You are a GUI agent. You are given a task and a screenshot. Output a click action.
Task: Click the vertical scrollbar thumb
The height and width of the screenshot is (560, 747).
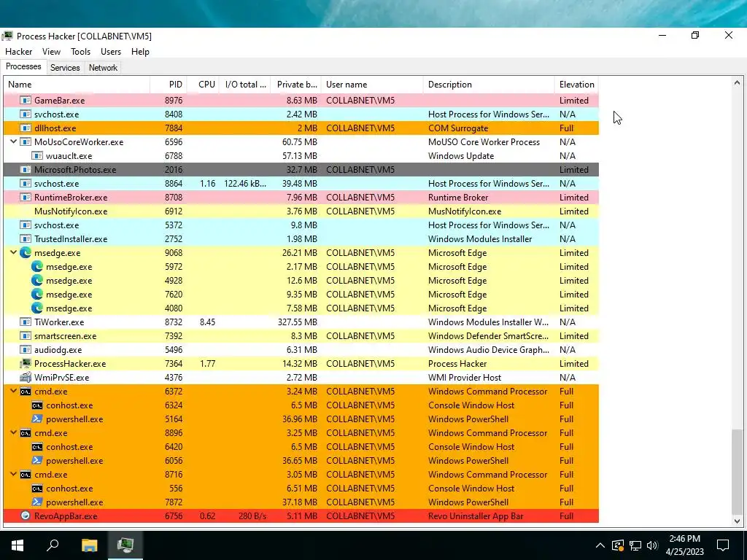pyautogui.click(x=737, y=471)
